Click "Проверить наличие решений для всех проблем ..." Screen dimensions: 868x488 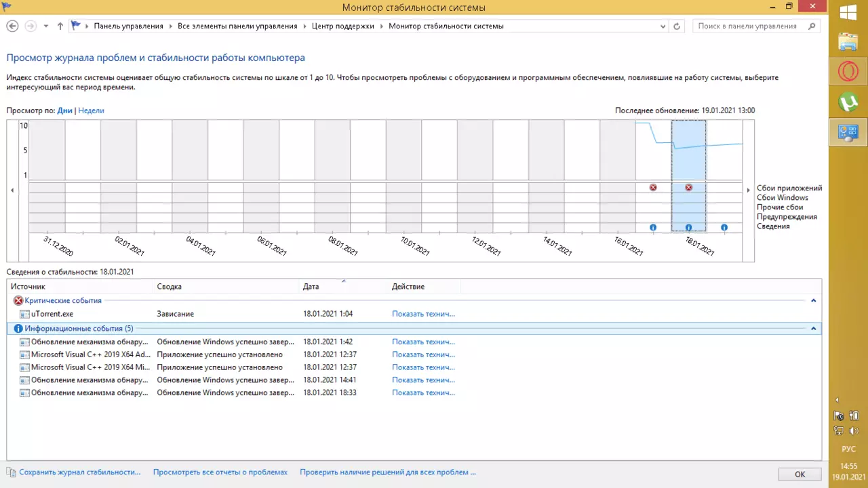pos(388,472)
